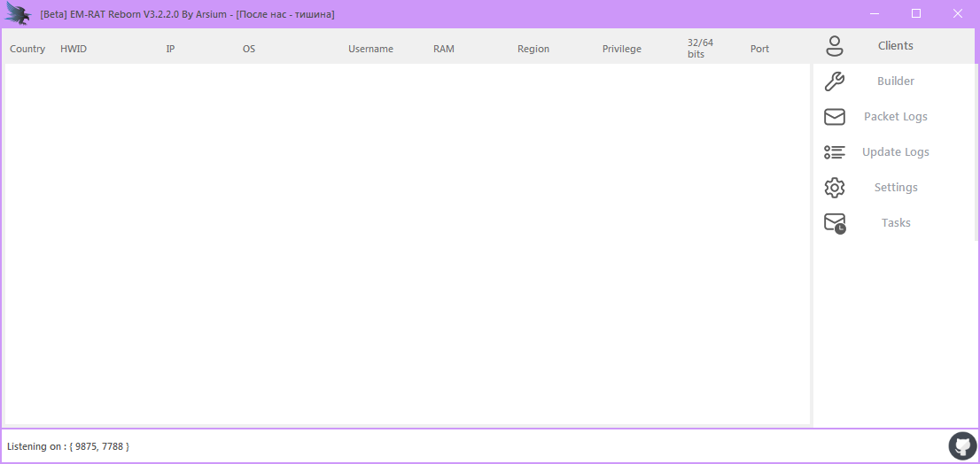Viewport: 980px width, 464px height.
Task: Click the Port column header
Action: click(759, 49)
